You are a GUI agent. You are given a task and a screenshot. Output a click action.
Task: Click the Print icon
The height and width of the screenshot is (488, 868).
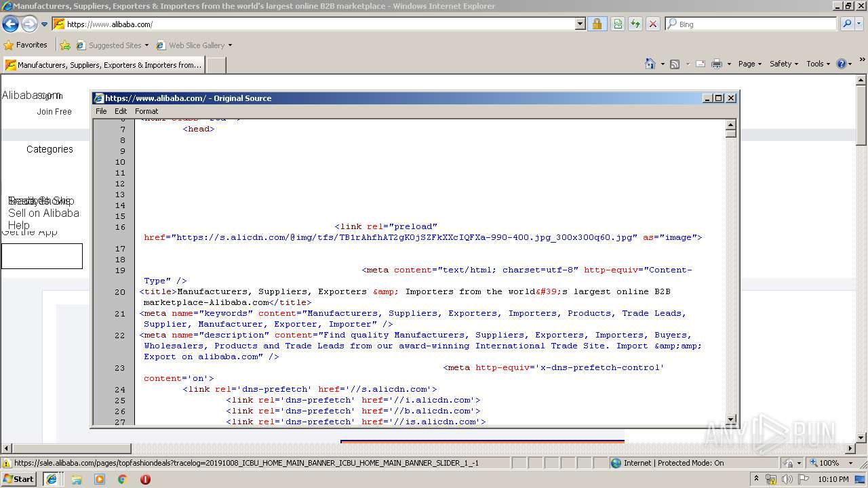coord(717,64)
